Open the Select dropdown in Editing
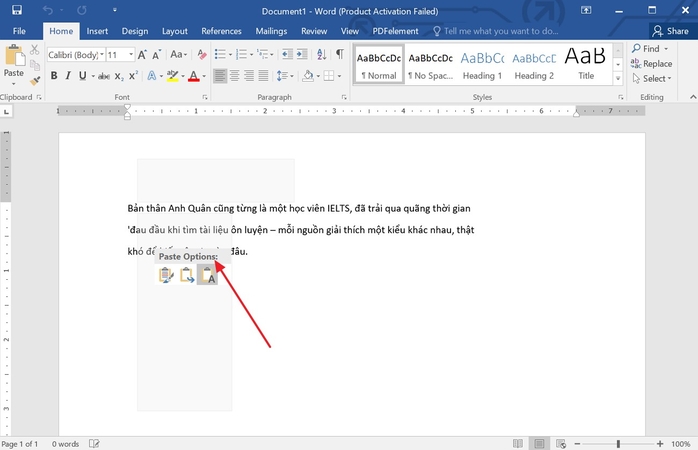 652,79
